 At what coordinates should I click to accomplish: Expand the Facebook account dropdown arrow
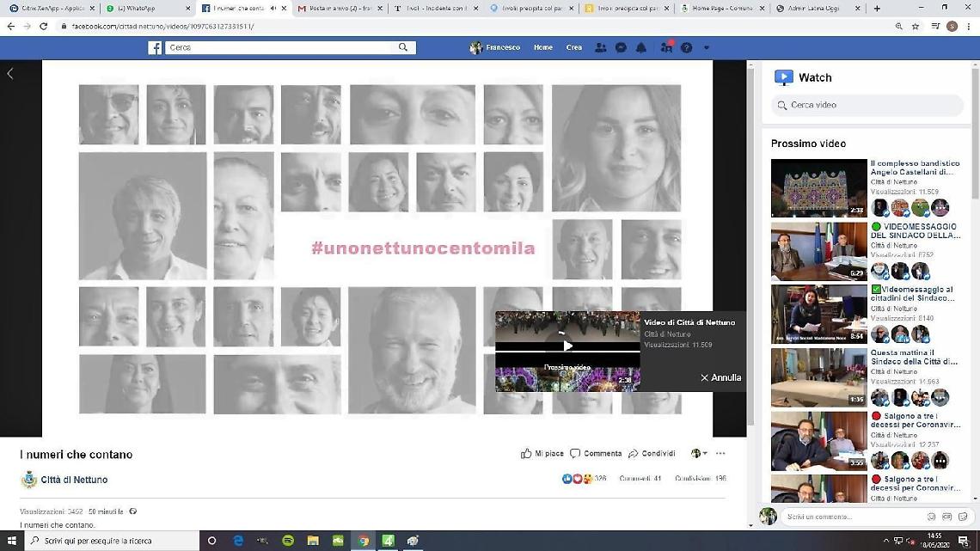(x=707, y=48)
